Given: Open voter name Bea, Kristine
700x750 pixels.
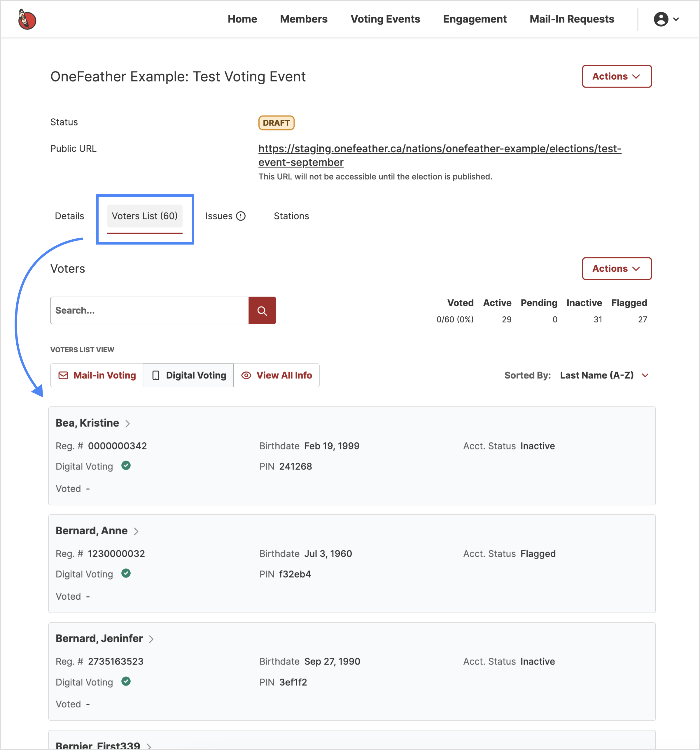Looking at the screenshot, I should click(x=87, y=423).
